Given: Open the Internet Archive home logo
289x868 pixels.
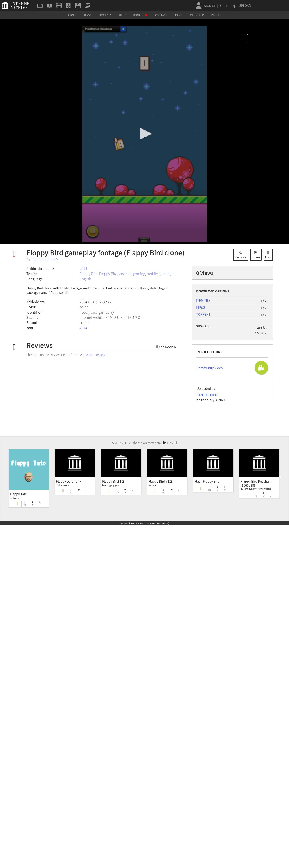Looking at the screenshot, I should point(17,5).
